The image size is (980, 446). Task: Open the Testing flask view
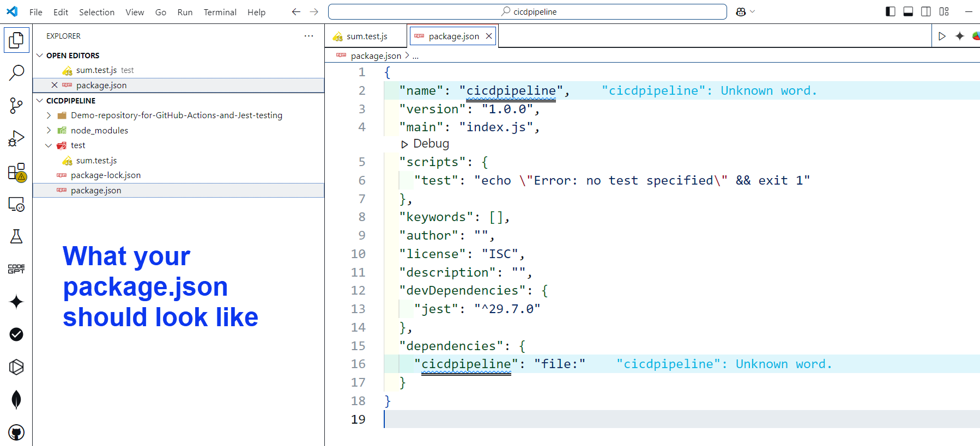16,236
